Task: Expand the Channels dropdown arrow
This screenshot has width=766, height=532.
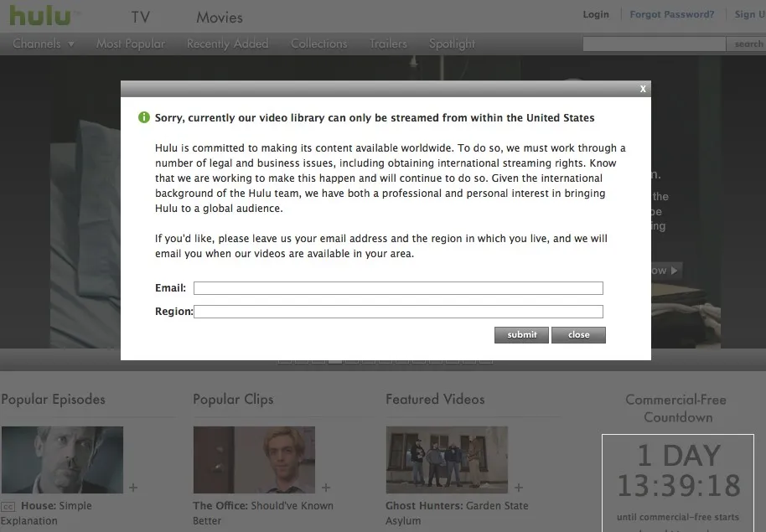Action: pos(71,44)
